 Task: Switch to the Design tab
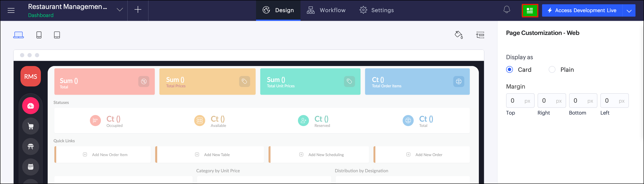pos(278,10)
